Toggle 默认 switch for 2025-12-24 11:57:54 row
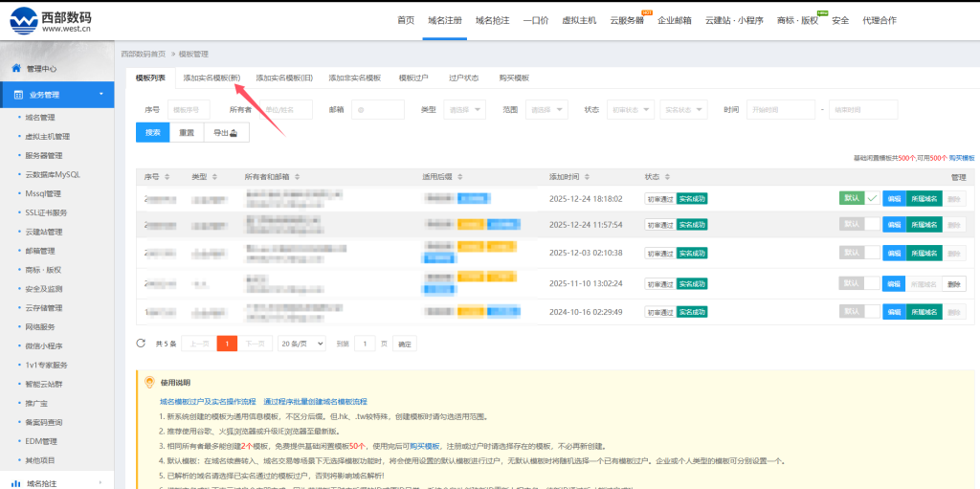 tap(859, 224)
